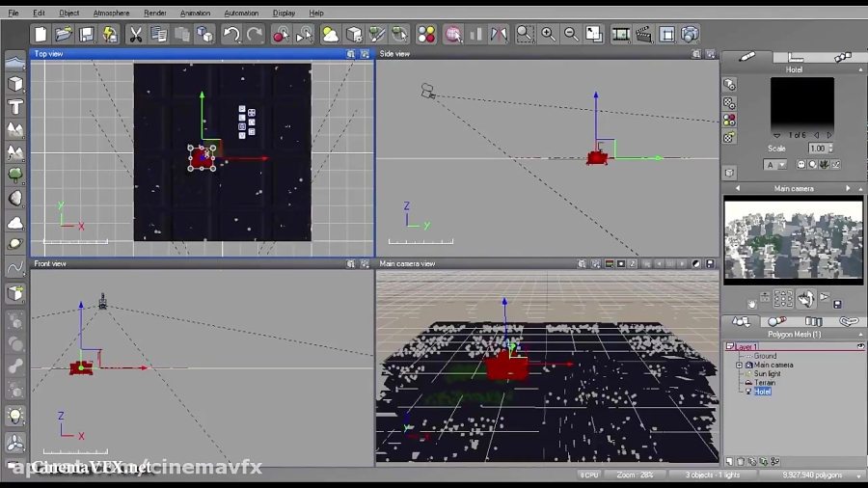868x488 pixels.
Task: Select the Text tool in left toolbar
Action: click(15, 107)
